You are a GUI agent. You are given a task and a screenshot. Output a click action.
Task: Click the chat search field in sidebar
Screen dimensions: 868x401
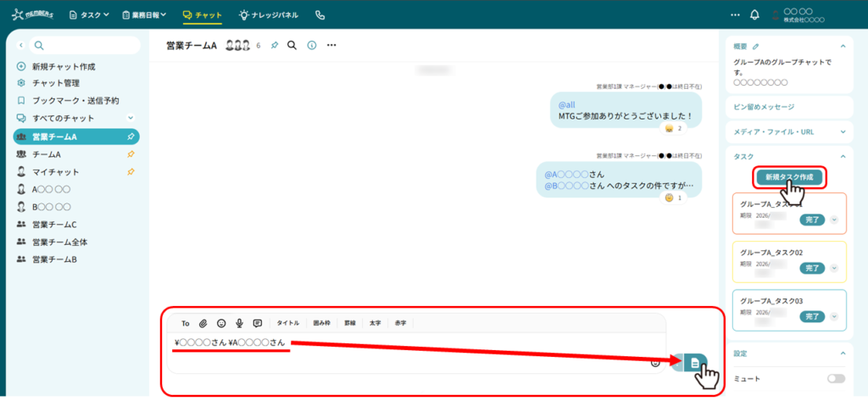[x=86, y=46]
